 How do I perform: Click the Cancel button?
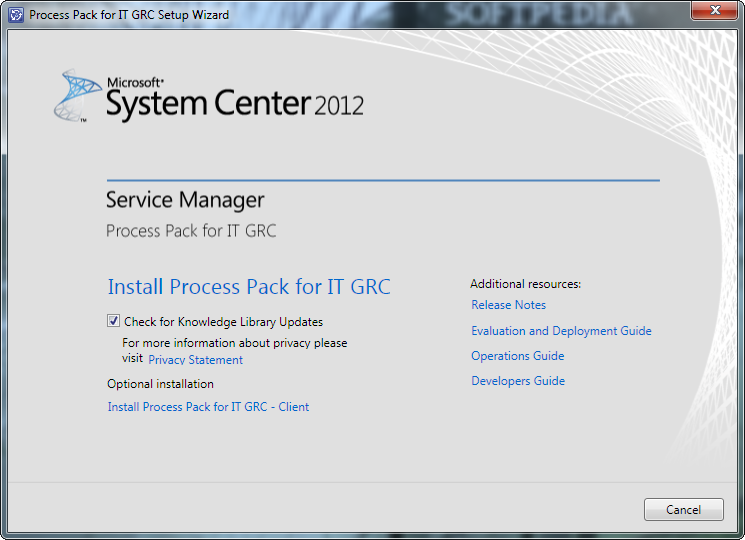click(x=684, y=510)
